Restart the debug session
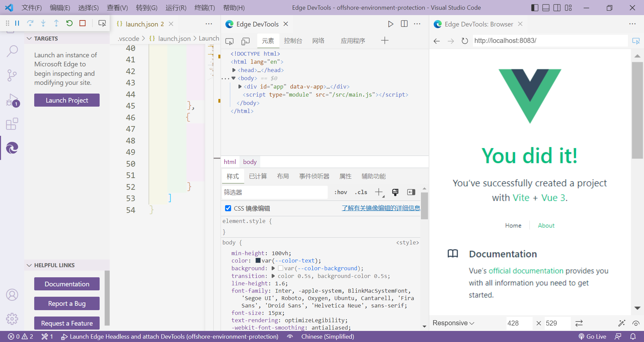The height and width of the screenshot is (342, 644). pos(69,23)
